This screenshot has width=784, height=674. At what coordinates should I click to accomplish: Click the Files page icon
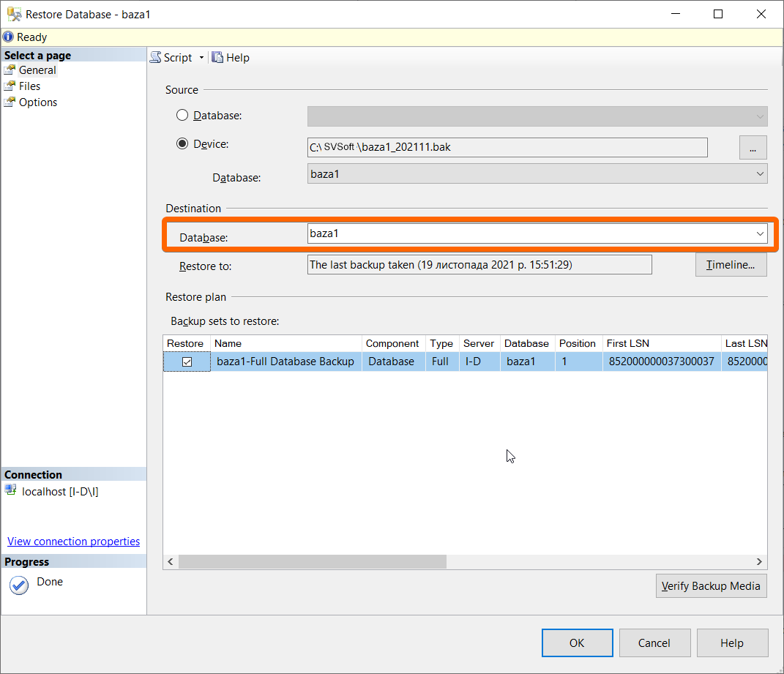point(10,86)
